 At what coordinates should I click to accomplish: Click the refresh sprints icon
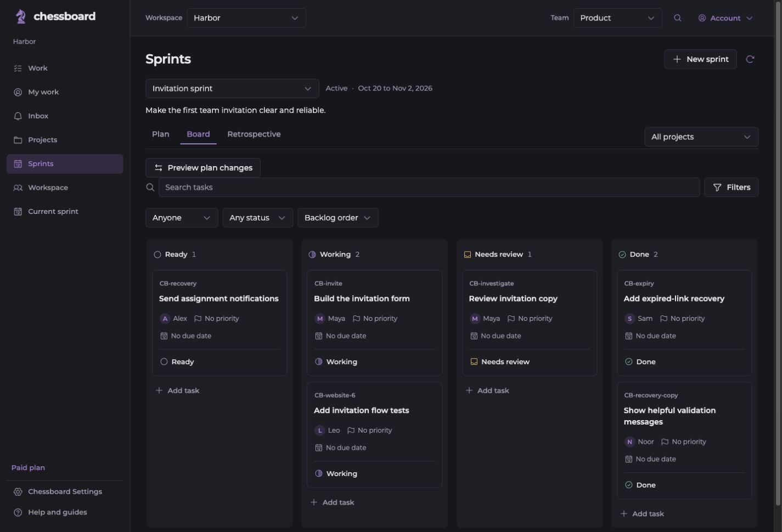750,59
